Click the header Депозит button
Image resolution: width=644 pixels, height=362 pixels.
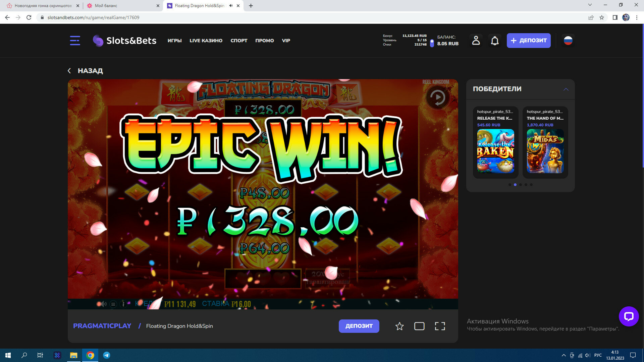[x=528, y=41]
